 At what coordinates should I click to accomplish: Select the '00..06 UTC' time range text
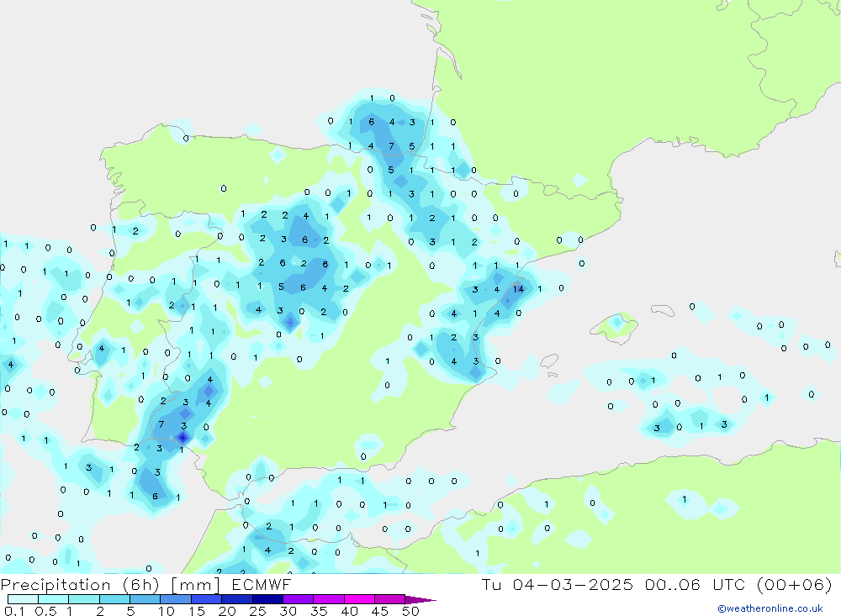696,584
